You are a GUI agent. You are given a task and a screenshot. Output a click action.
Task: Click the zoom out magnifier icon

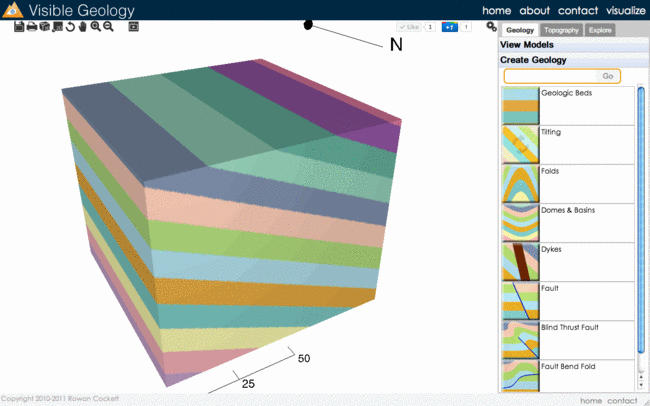point(108,26)
